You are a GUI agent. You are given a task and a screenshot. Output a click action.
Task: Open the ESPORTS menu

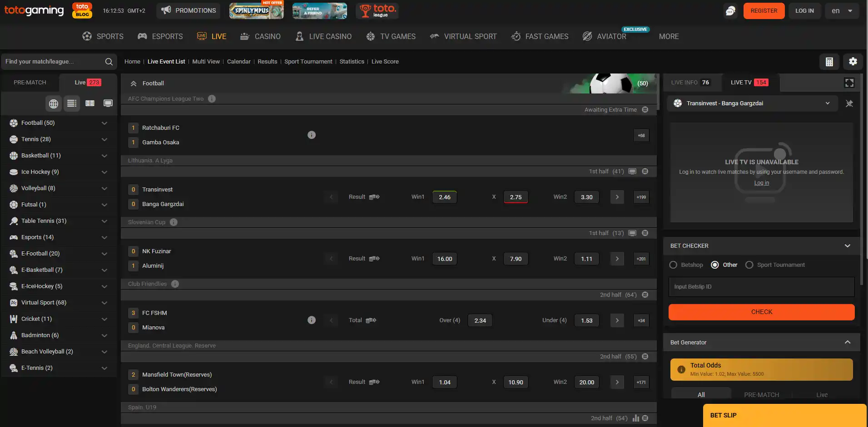click(x=160, y=36)
